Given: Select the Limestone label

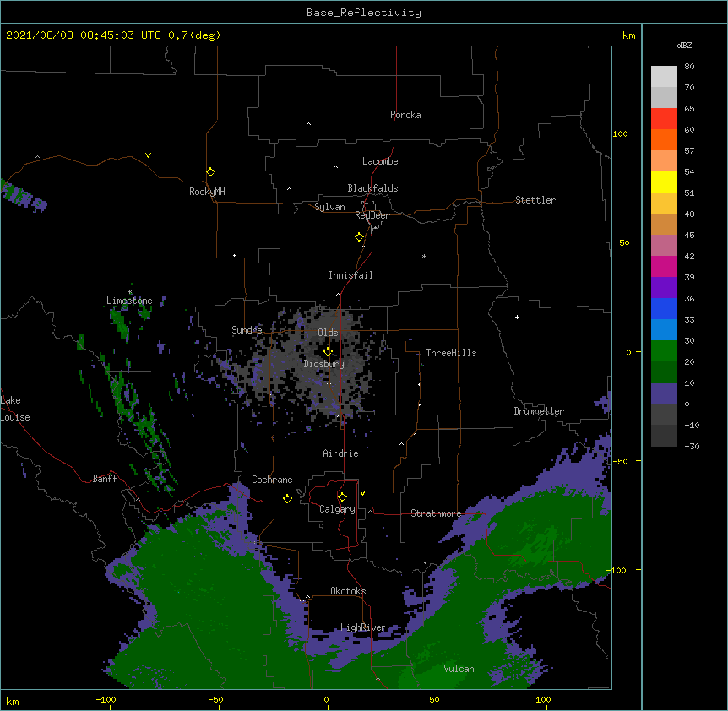Looking at the screenshot, I should point(129,301).
